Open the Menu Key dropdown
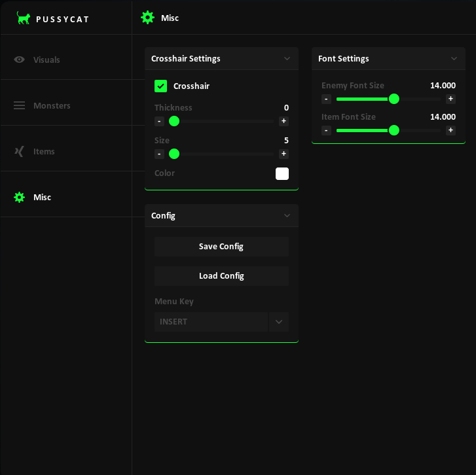 click(279, 322)
